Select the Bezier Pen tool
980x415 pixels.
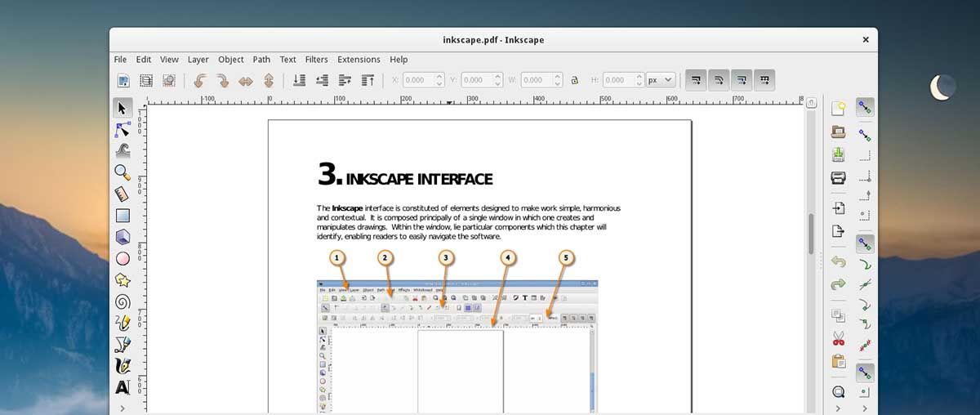click(122, 345)
